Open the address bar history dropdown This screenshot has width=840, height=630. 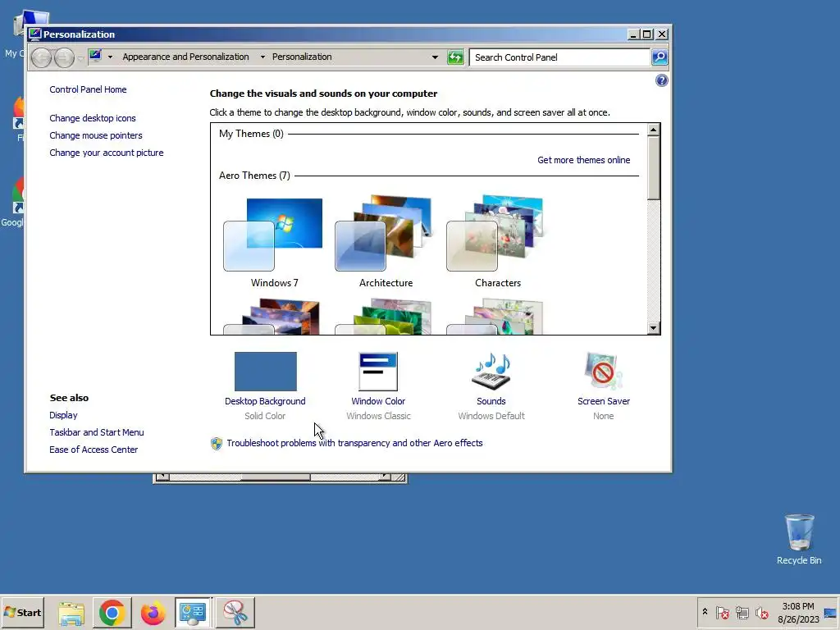click(x=435, y=57)
